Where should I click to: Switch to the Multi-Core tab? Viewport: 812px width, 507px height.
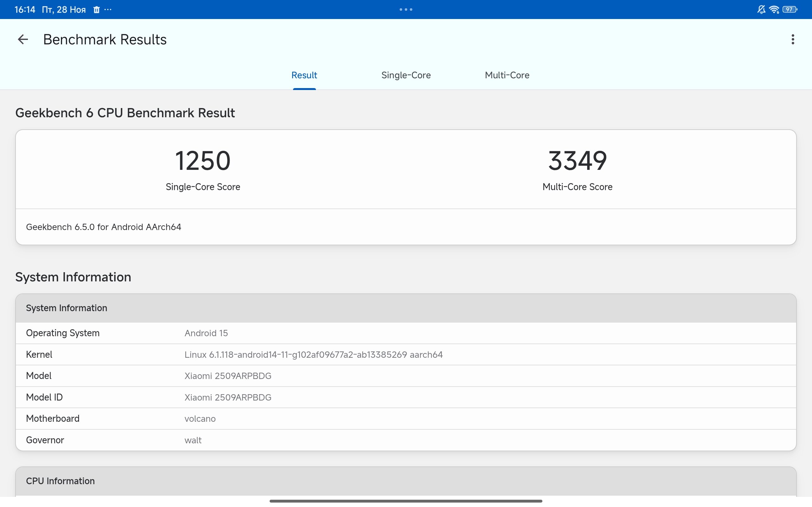pyautogui.click(x=507, y=75)
